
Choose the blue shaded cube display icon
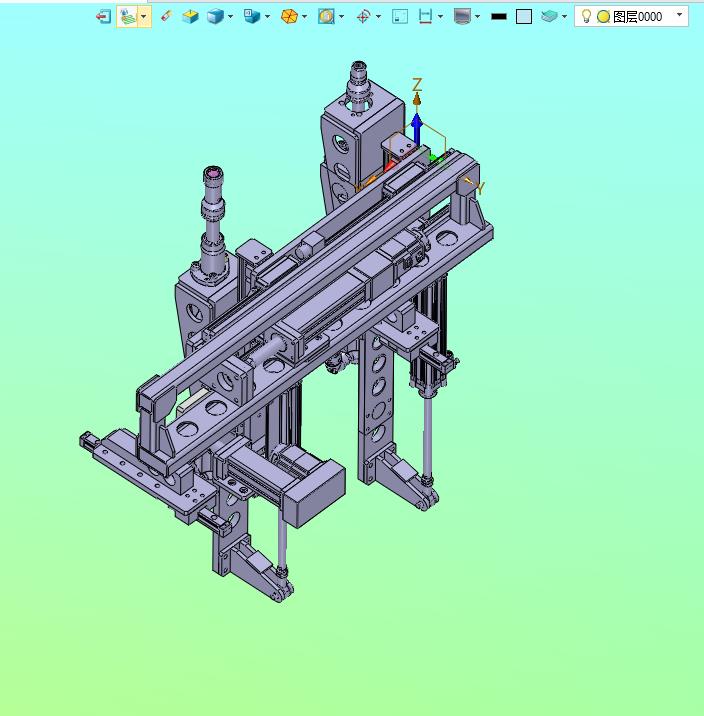215,16
